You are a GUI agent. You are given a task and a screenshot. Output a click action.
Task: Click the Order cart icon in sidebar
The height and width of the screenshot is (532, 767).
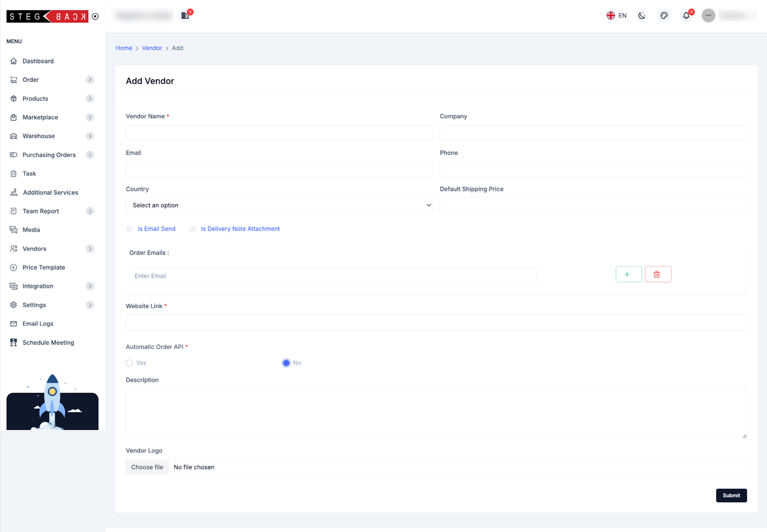coord(13,80)
